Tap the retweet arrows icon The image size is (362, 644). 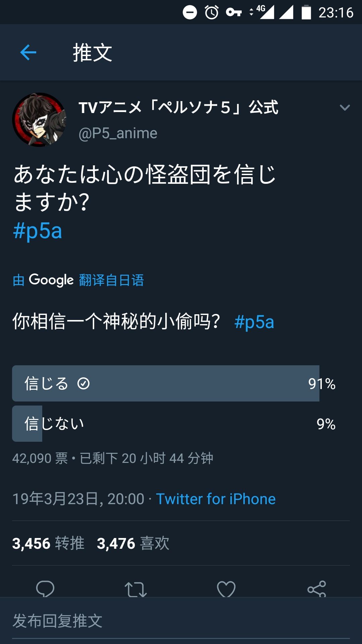click(x=135, y=589)
